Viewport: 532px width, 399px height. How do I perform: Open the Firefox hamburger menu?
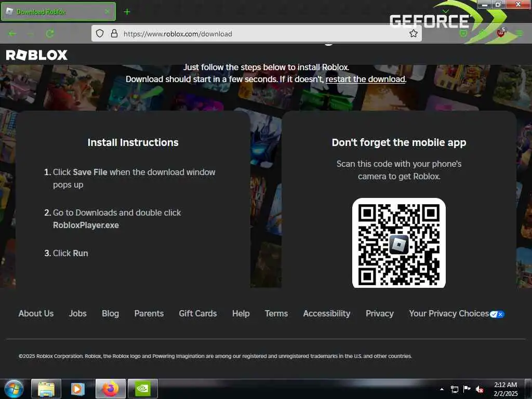coord(520,33)
